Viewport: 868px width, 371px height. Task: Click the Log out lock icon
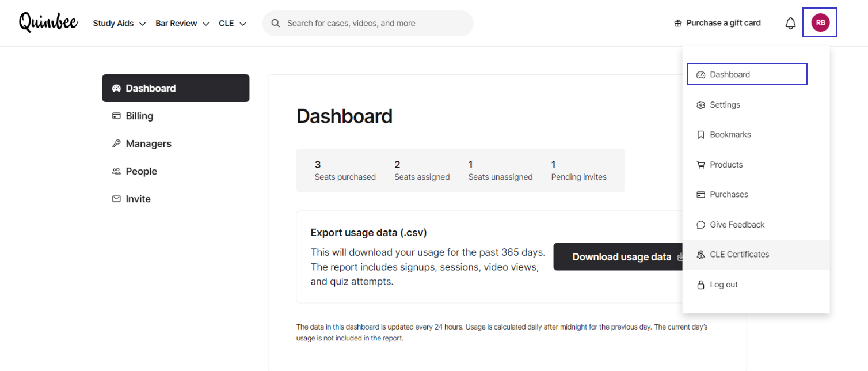(x=701, y=285)
